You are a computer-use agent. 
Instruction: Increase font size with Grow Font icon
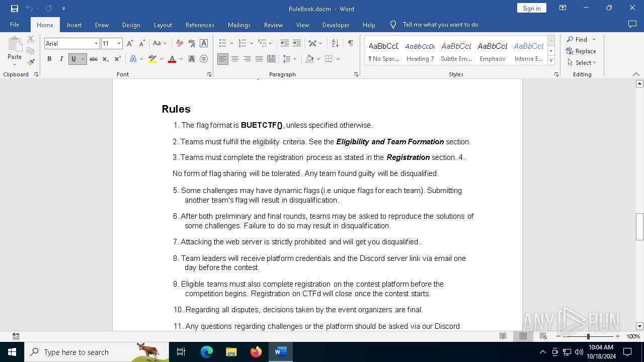[x=130, y=44]
